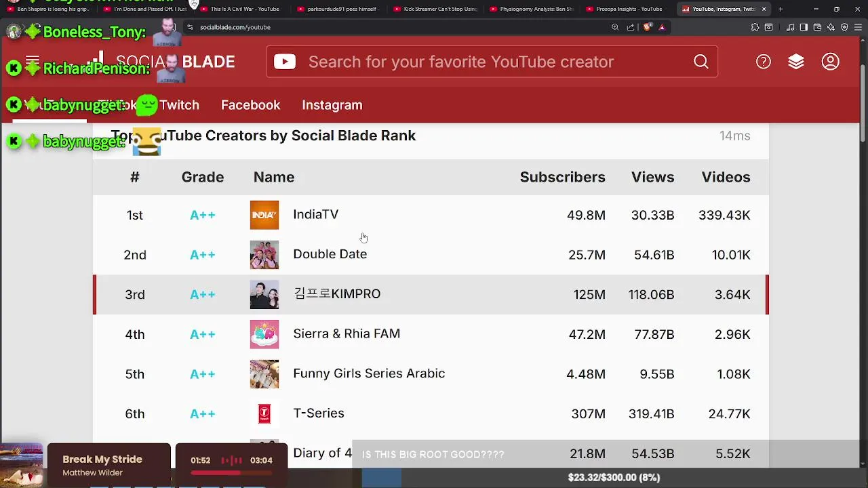Switch to 'Prosopa Insights - YouTube' tab
Image resolution: width=868 pixels, height=488 pixels.
627,9
